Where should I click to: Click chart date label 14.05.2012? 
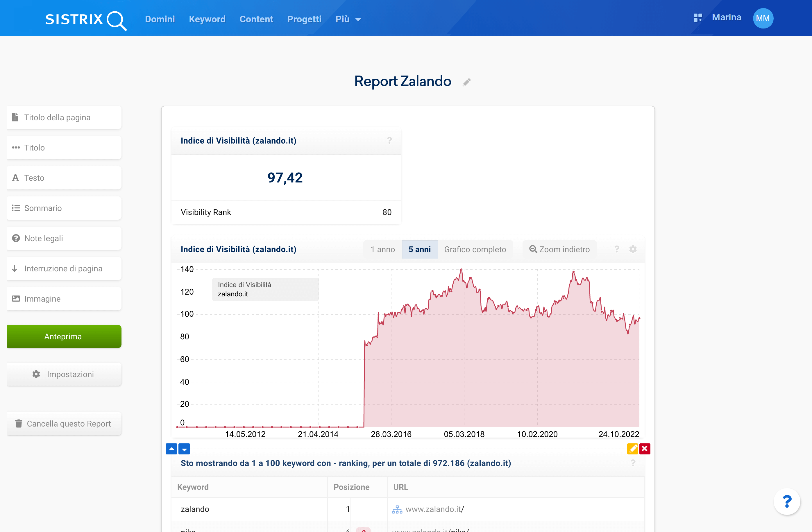pos(245,434)
